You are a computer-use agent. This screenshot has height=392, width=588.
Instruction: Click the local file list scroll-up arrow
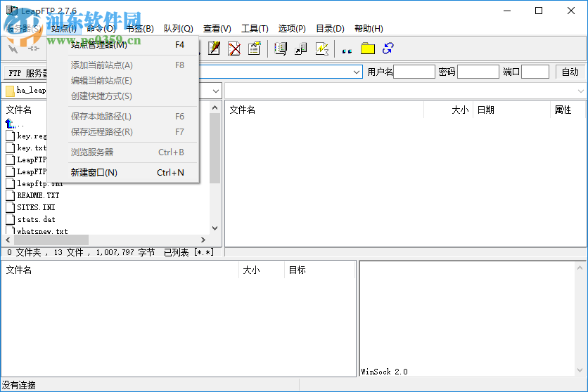click(x=215, y=107)
